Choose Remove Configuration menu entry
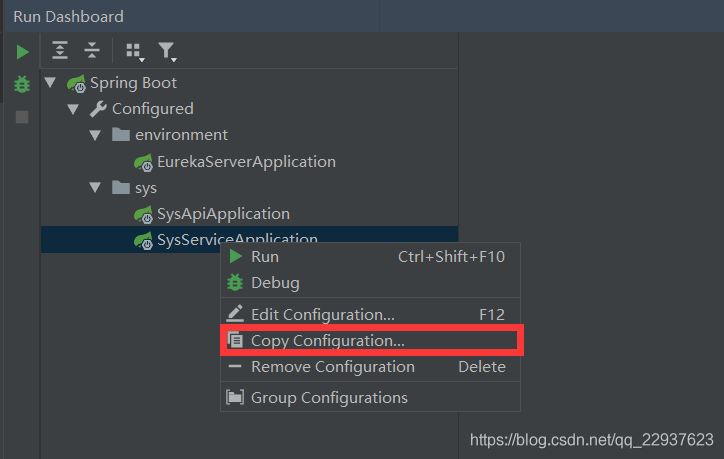 click(370, 367)
